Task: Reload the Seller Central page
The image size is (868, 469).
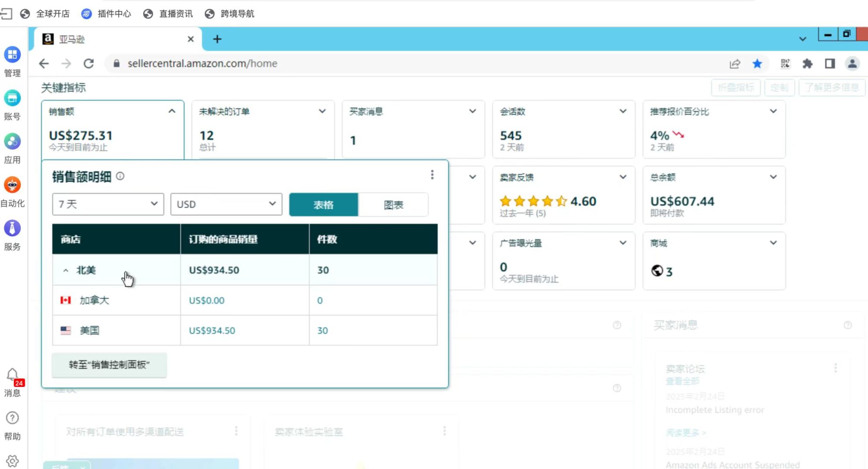Action: click(89, 63)
